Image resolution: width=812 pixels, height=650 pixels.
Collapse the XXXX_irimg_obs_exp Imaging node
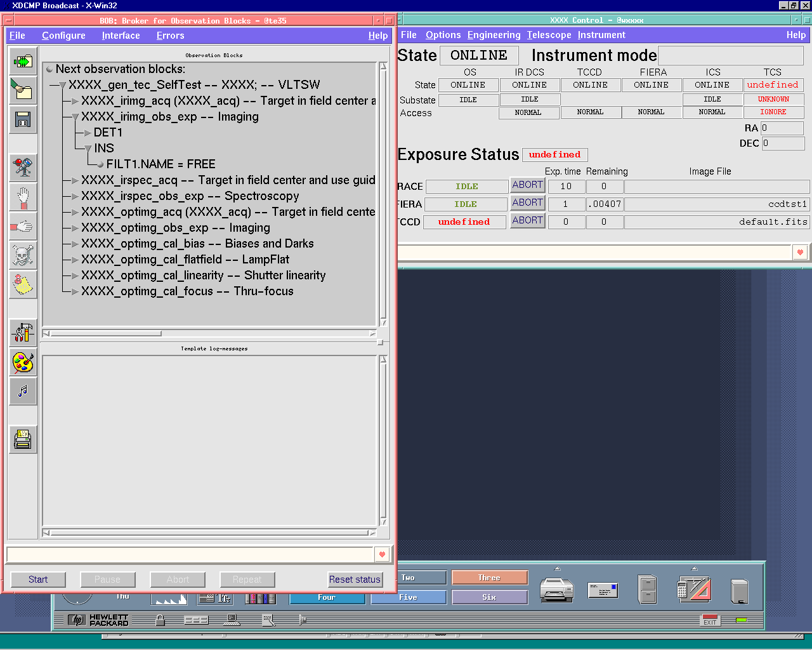[75, 117]
